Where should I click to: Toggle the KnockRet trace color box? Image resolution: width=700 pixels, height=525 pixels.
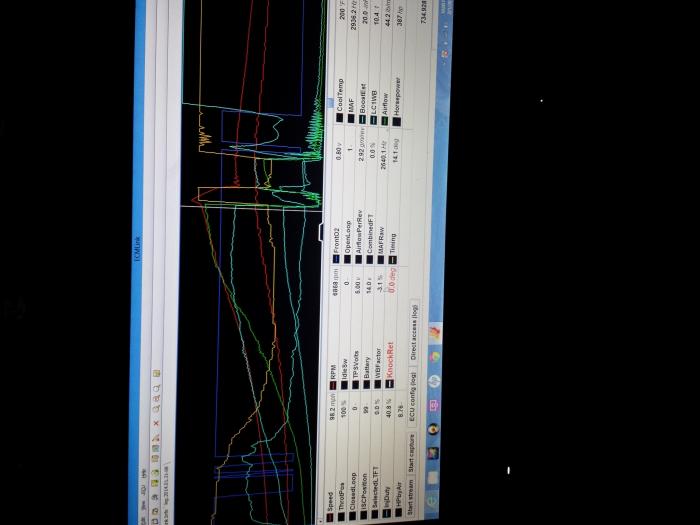(390, 383)
